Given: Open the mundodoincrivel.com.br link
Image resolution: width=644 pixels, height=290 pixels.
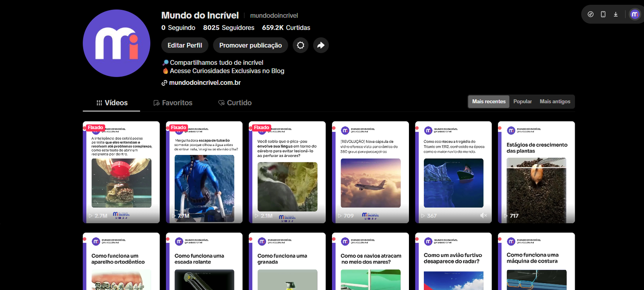Looking at the screenshot, I should (204, 83).
